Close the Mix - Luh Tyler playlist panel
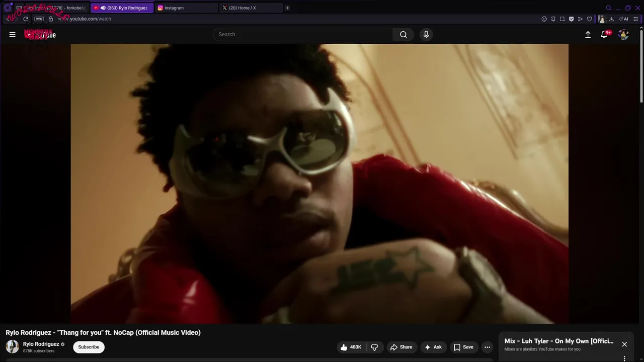 pyautogui.click(x=624, y=344)
